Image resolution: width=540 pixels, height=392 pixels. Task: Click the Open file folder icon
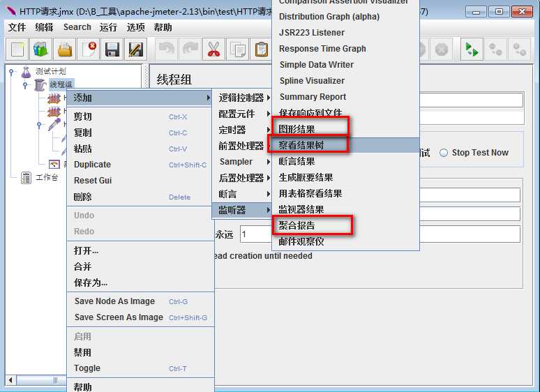pos(65,50)
